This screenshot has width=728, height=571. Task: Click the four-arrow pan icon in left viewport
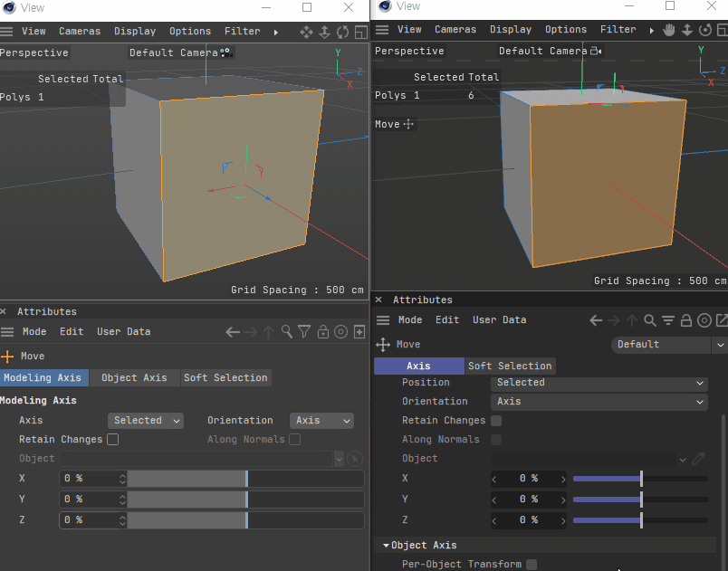click(x=306, y=32)
